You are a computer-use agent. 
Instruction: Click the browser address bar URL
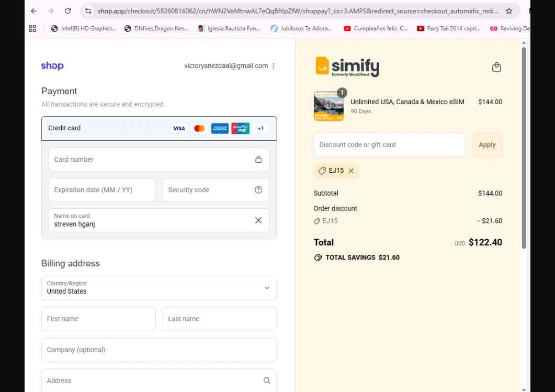click(298, 11)
